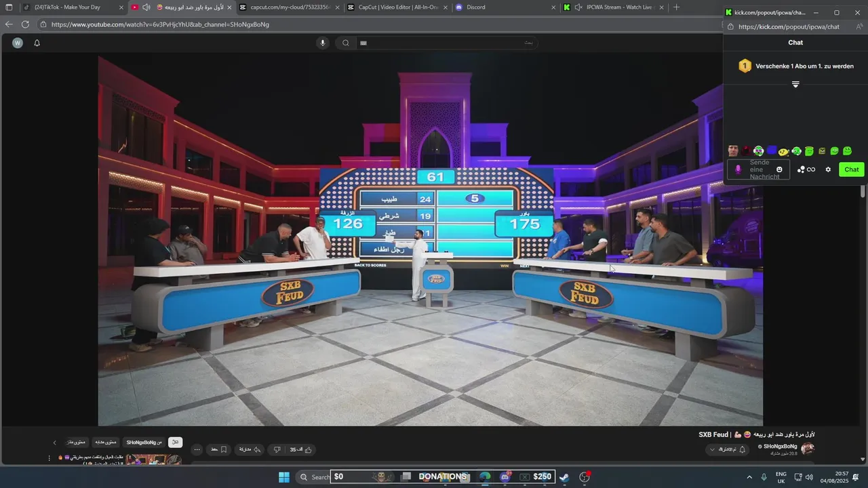This screenshot has width=868, height=488.
Task: Open the first recommended video thumbnail
Action: click(x=153, y=460)
